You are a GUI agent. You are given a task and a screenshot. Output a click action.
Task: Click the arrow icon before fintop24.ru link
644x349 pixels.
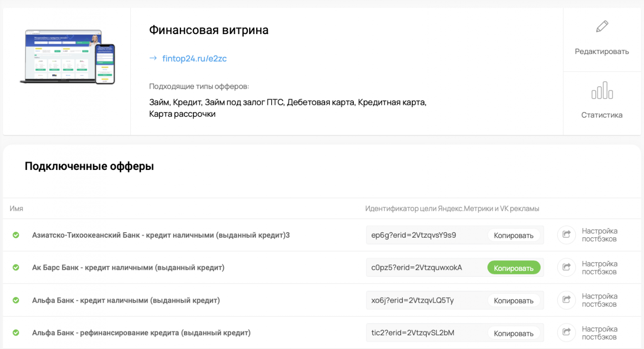[153, 59]
